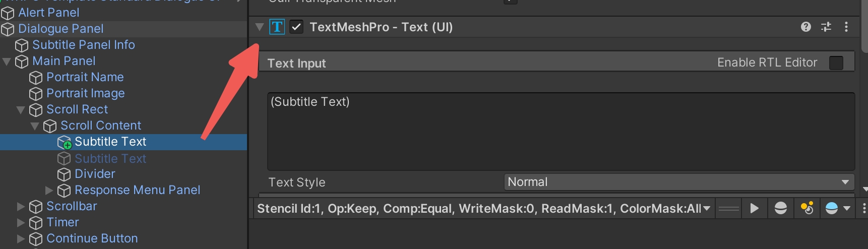Screen dimensions: 868x249
Task: Open the Text Style Normal dropdown
Action: tap(679, 182)
